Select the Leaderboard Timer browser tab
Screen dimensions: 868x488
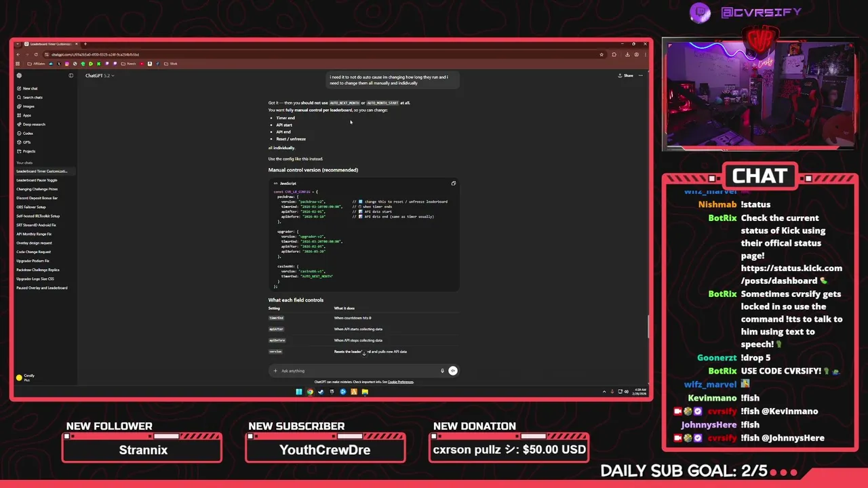[x=51, y=44]
